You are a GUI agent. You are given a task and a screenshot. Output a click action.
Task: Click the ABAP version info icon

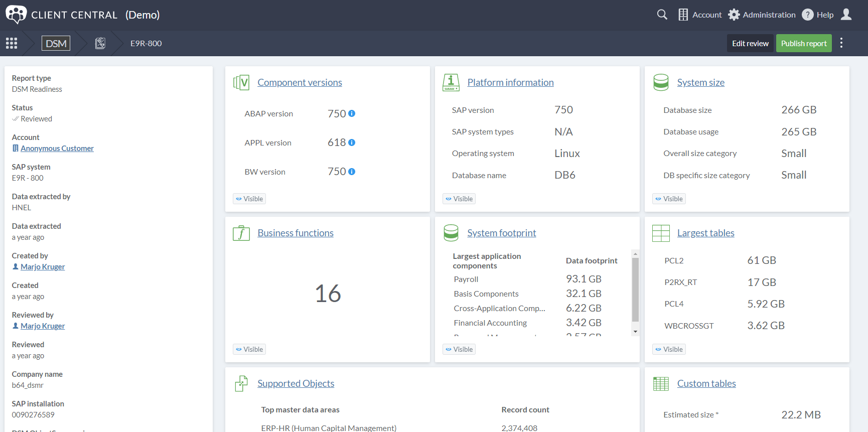pos(352,113)
